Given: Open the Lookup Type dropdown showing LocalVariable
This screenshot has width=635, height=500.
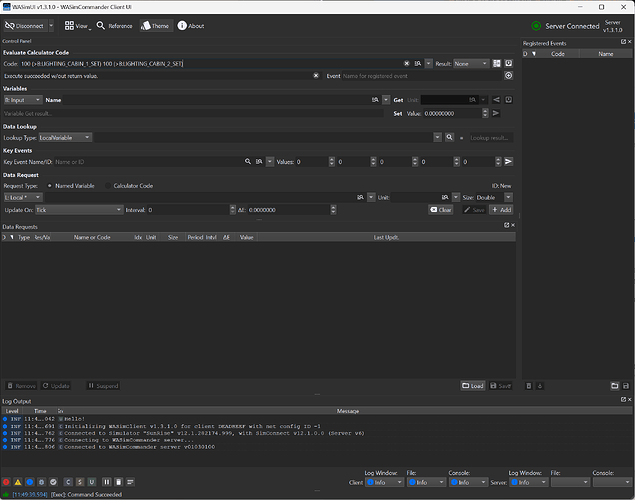Looking at the screenshot, I should click(x=65, y=138).
